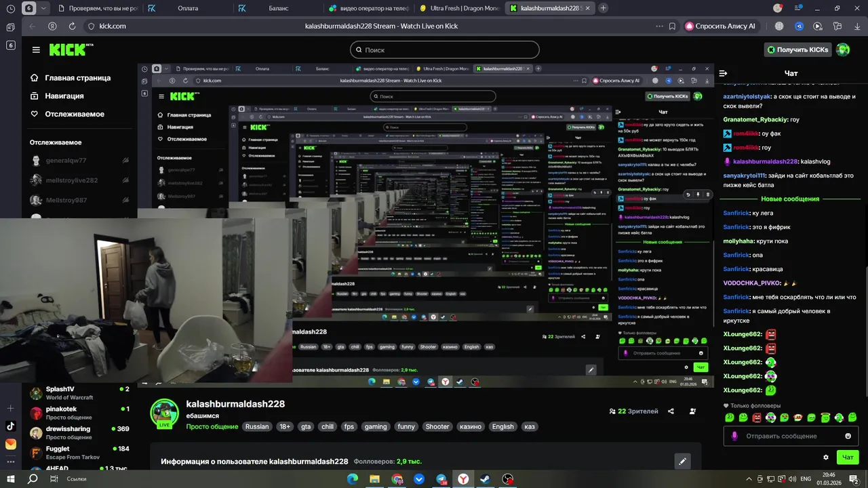Image resolution: width=868 pixels, height=488 pixels.
Task: Open the browser three-dots page menu
Action: click(659, 26)
